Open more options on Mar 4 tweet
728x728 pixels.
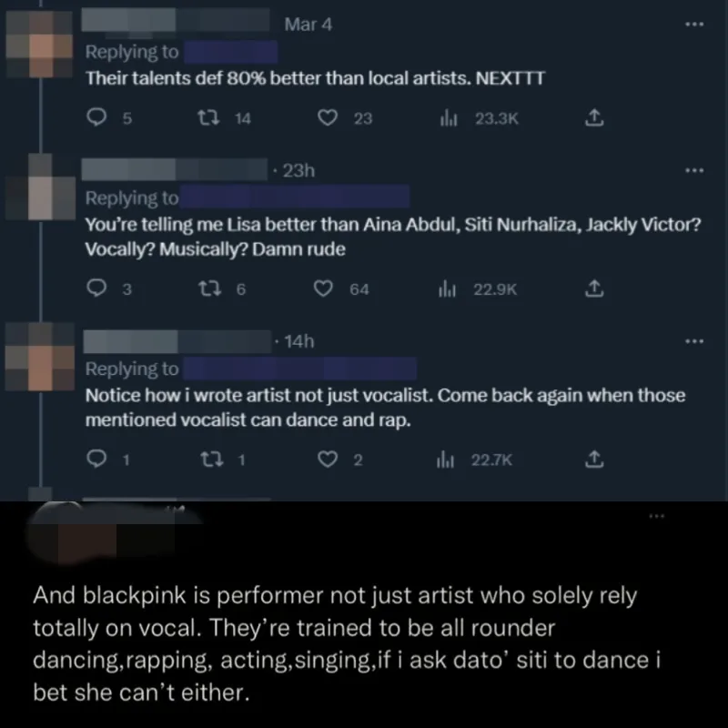click(695, 25)
